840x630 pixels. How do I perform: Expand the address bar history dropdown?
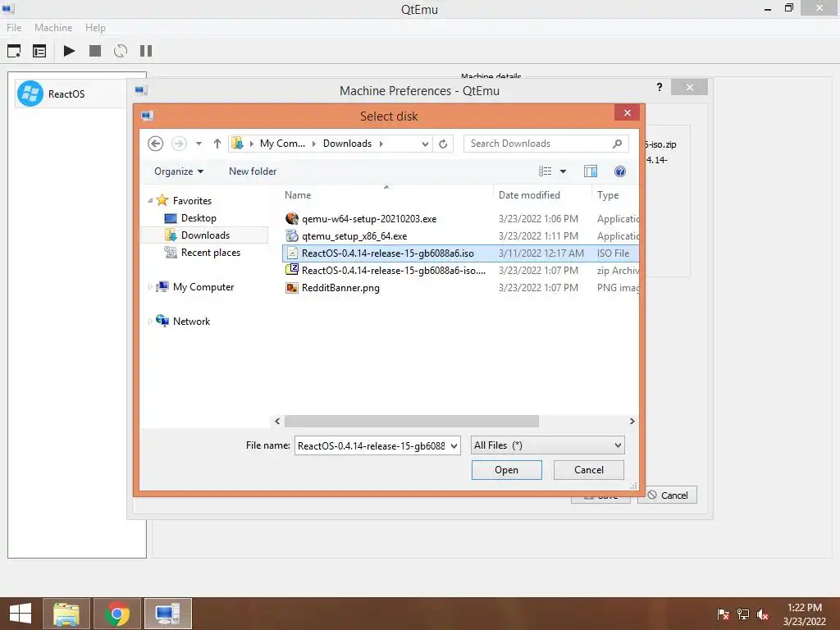point(425,144)
